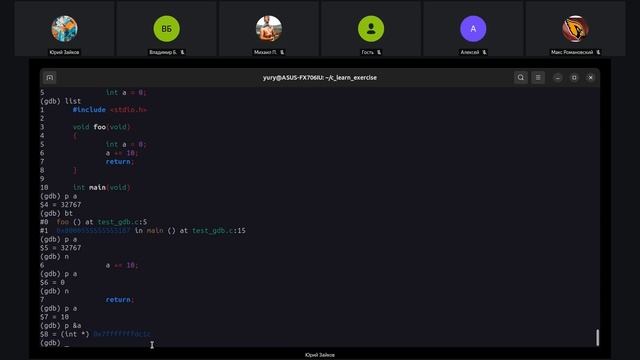
Task: Close the terminal window
Action: tap(591, 78)
